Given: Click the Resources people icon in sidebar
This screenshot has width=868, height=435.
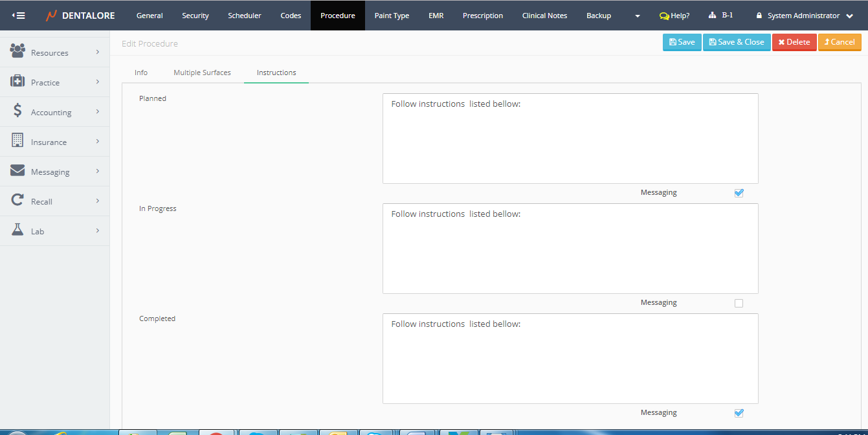Looking at the screenshot, I should tap(17, 50).
